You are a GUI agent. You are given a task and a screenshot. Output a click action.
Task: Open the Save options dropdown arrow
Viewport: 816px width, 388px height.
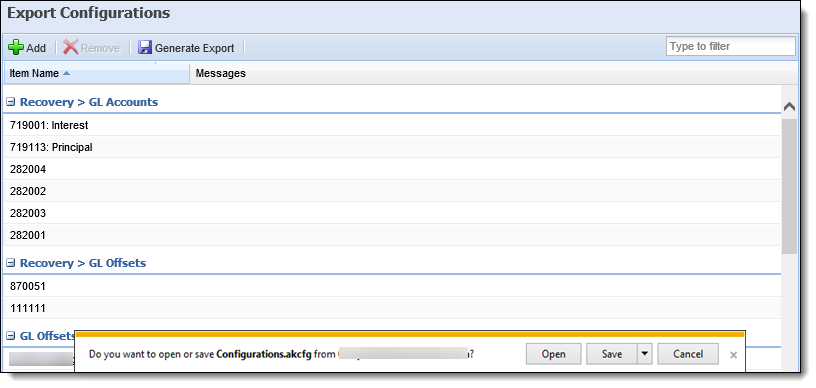pyautogui.click(x=644, y=354)
